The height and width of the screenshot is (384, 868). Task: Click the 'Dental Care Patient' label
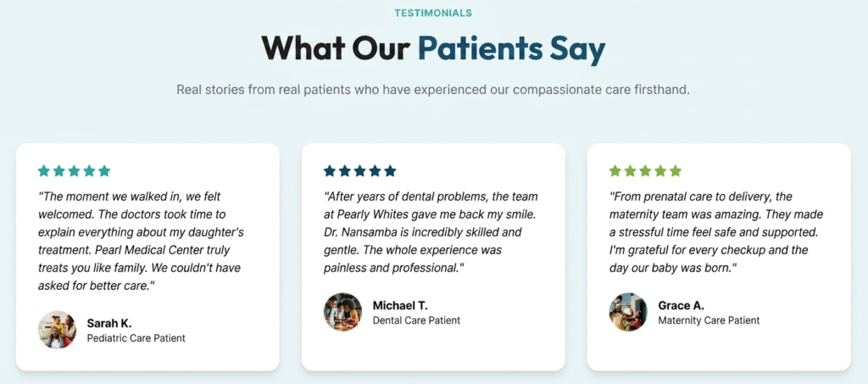coord(416,320)
